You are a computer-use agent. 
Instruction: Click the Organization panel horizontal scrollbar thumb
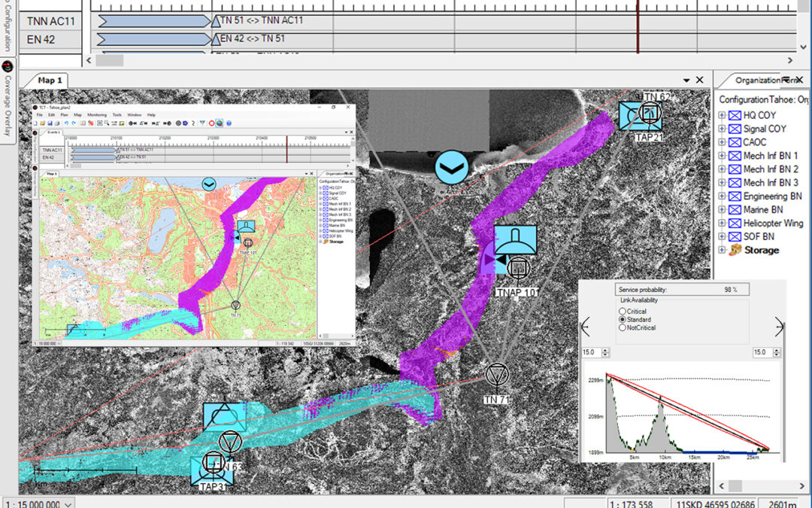735,486
